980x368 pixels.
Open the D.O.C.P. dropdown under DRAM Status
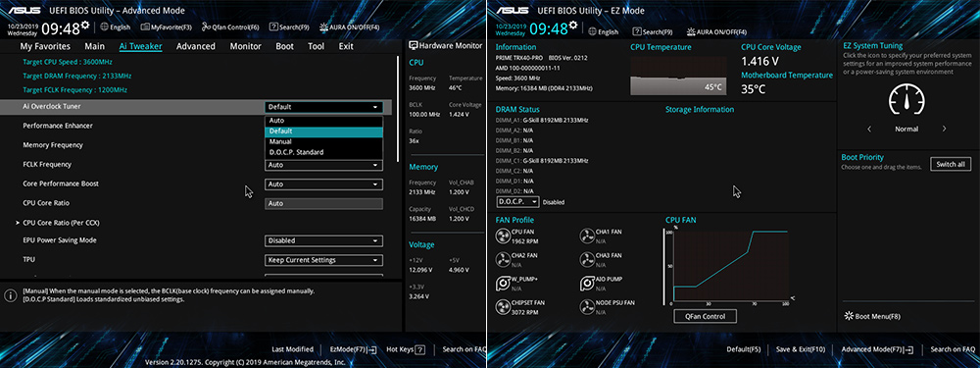[x=518, y=201]
